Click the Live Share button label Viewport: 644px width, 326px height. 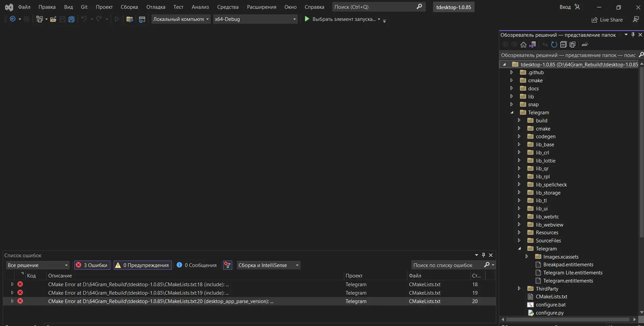coord(611,20)
